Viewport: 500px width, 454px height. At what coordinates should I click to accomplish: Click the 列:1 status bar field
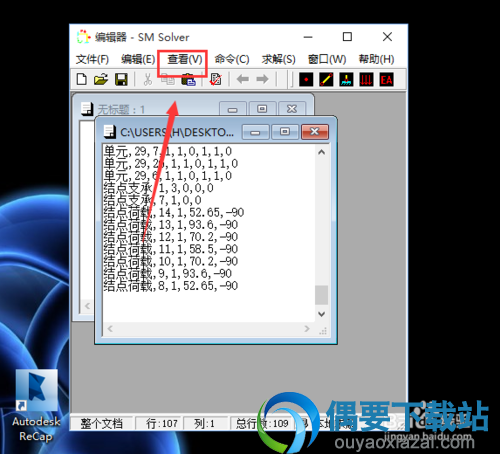206,423
